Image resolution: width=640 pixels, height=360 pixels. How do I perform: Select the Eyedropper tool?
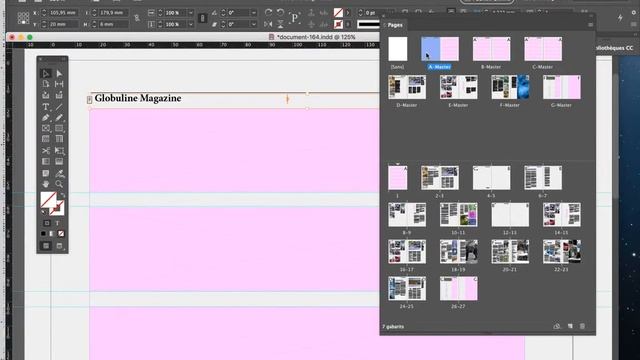(x=59, y=173)
